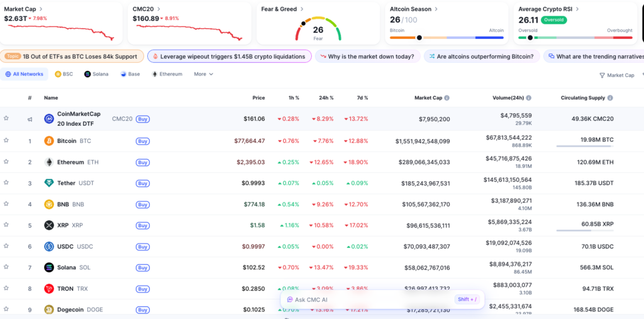
Task: Click the Bitcoin coin logo icon
Action: pos(49,141)
